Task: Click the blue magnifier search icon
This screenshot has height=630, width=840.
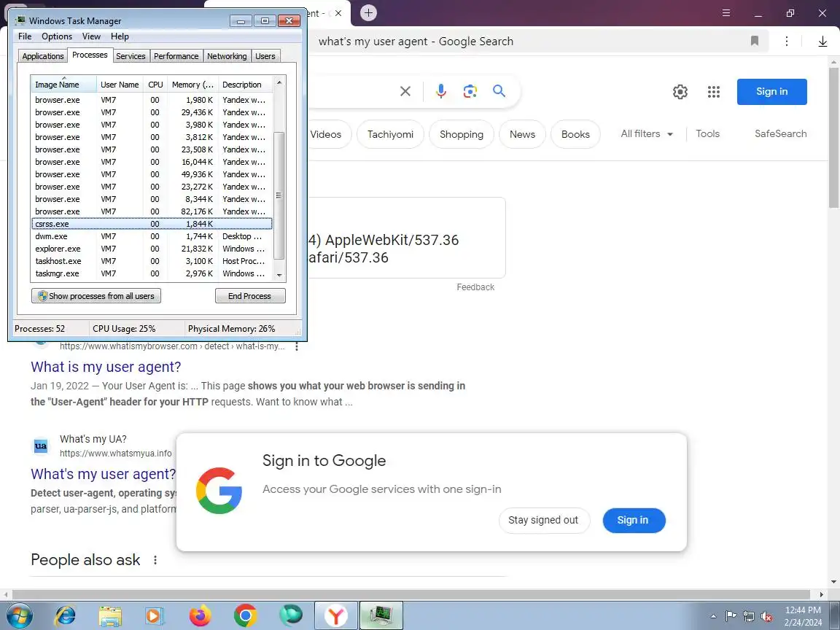Action: click(x=499, y=91)
